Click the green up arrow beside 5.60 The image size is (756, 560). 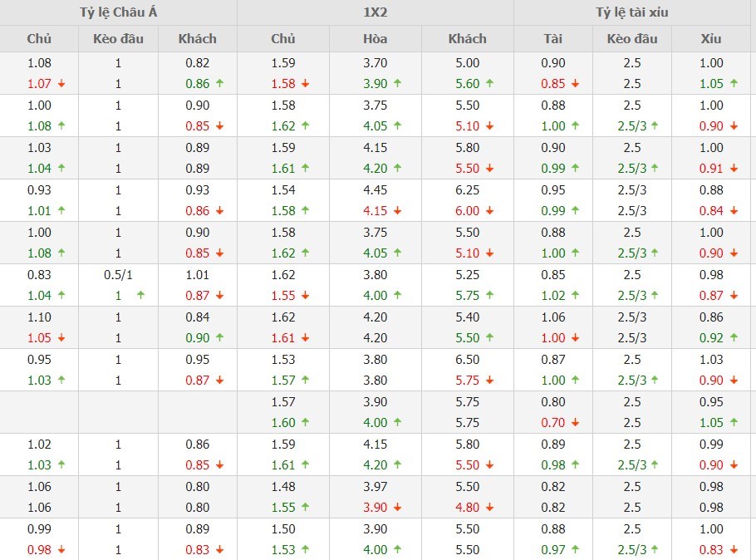pyautogui.click(x=491, y=84)
